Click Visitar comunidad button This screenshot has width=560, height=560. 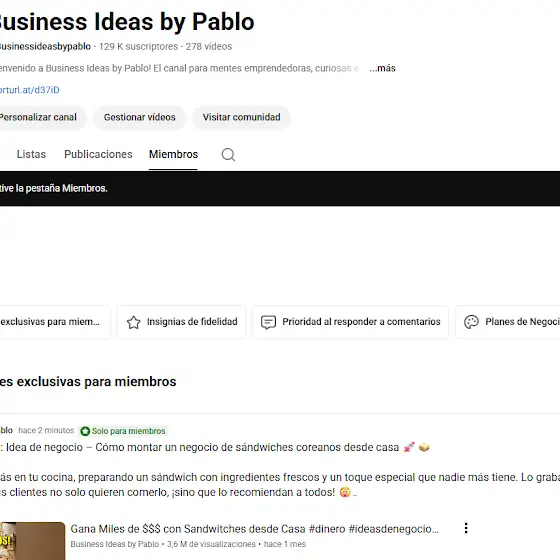[241, 118]
